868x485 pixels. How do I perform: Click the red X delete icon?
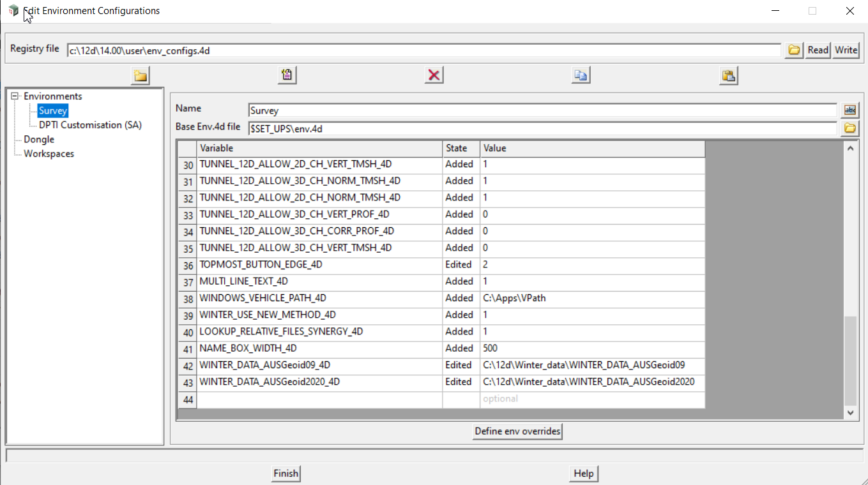tap(434, 75)
